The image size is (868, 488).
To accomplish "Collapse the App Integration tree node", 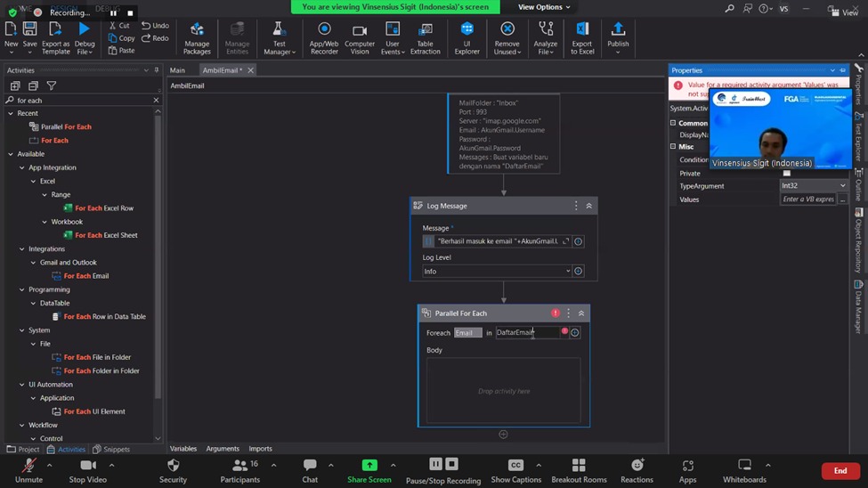I will (x=22, y=167).
